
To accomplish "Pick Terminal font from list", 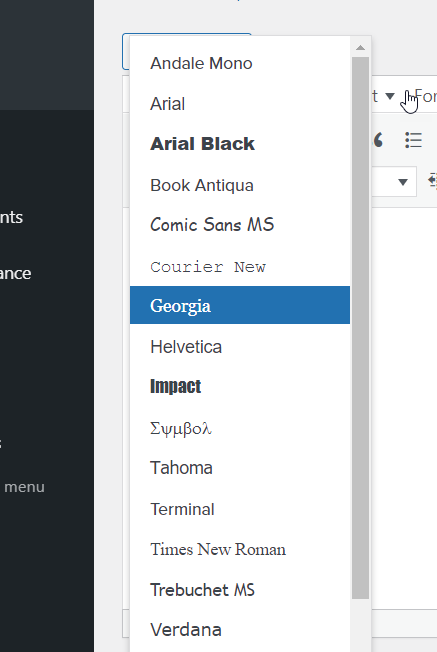I will (x=240, y=509).
